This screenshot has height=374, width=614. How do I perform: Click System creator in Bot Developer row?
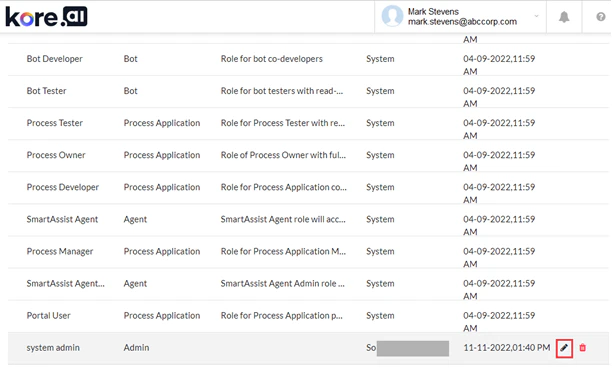tap(380, 59)
